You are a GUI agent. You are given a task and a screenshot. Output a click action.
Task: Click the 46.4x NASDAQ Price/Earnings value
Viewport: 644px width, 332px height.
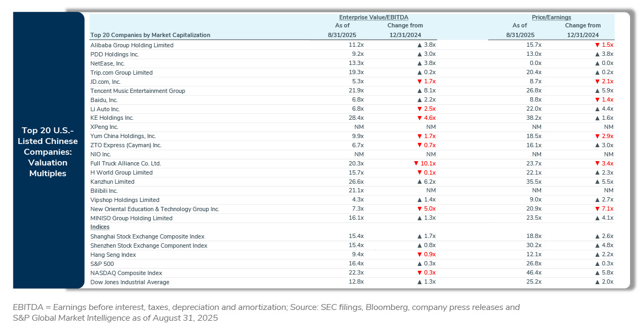[x=535, y=273]
